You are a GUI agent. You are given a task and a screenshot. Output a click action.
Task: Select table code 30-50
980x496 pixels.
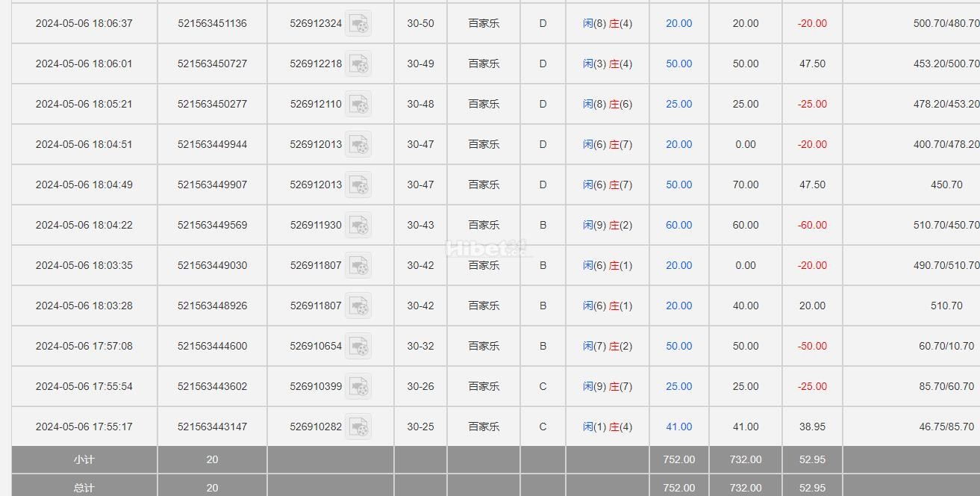click(x=420, y=23)
